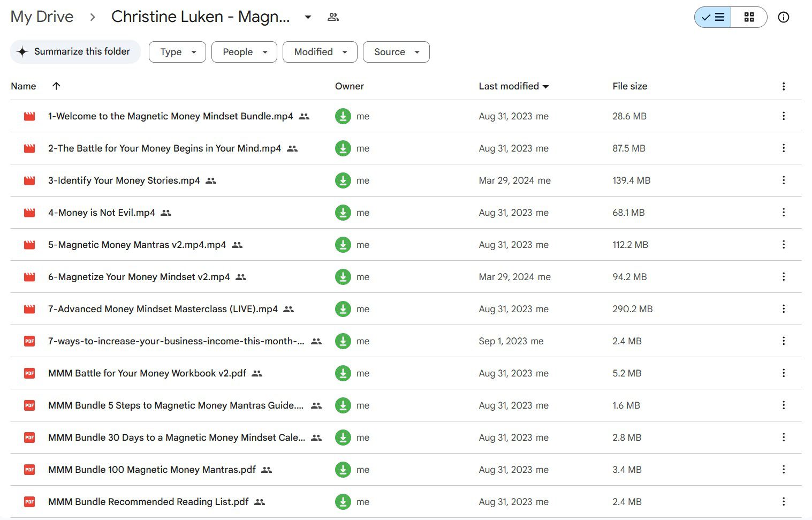Open the Source filter dropdown
This screenshot has height=520, width=812.
coord(396,52)
